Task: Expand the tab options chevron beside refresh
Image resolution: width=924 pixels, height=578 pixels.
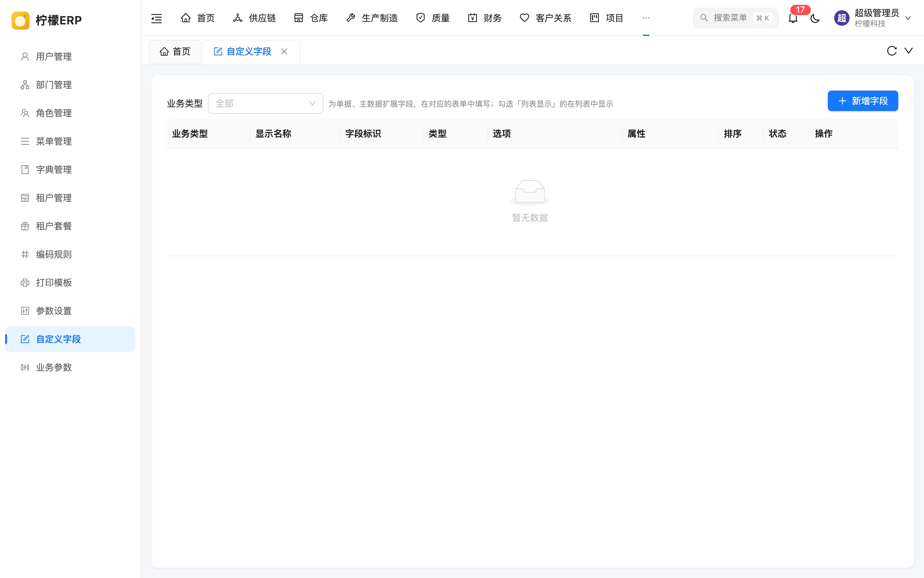Action: (909, 50)
